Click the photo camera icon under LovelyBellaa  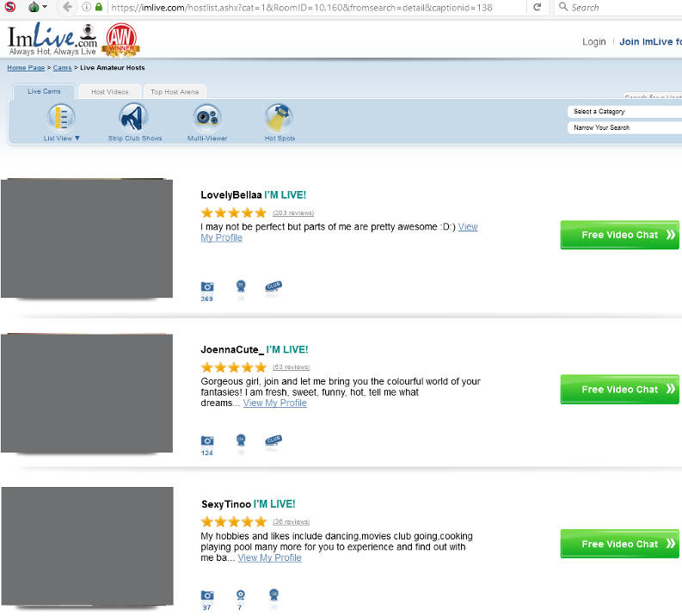(206, 286)
